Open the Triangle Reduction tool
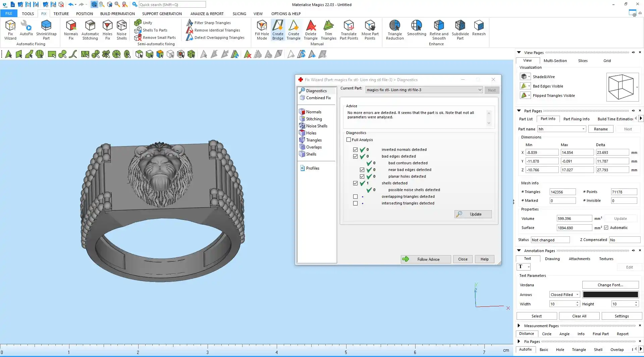Screen dimensions: 644x357 [395, 29]
